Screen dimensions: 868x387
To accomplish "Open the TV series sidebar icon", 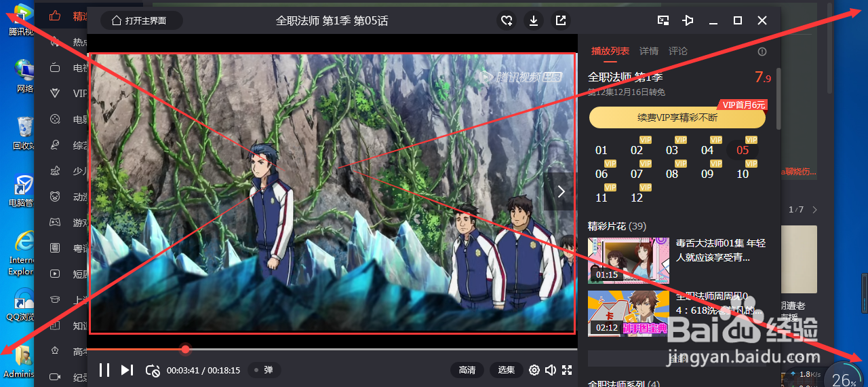I will tap(55, 68).
